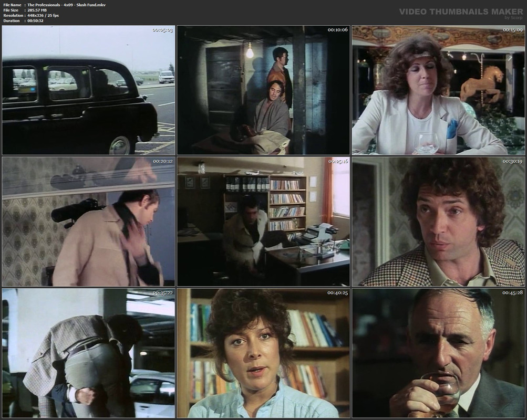This screenshot has width=527, height=420.
Task: Select the 00:30:19 thumbnail of the curly-haired man
Action: [x=438, y=222]
